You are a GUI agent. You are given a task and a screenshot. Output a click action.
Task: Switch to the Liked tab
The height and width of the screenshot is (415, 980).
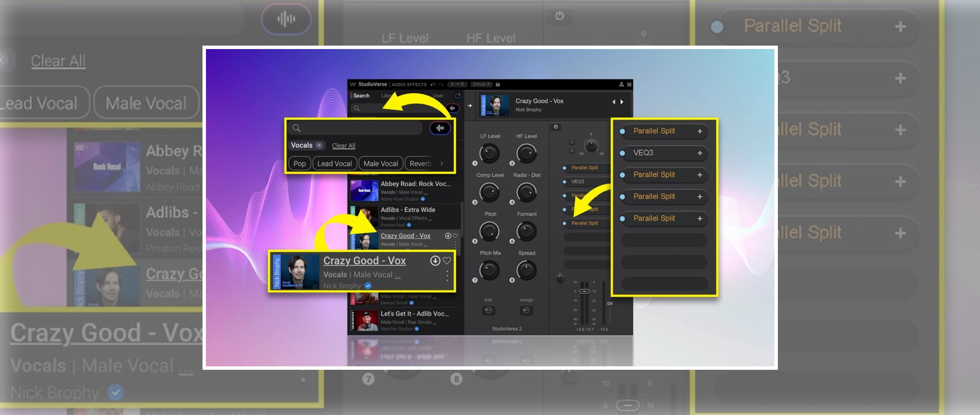(x=385, y=96)
